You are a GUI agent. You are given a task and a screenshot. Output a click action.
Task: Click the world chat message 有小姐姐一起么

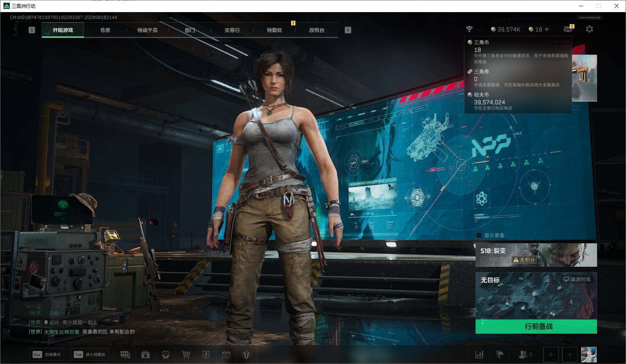[x=63, y=323]
